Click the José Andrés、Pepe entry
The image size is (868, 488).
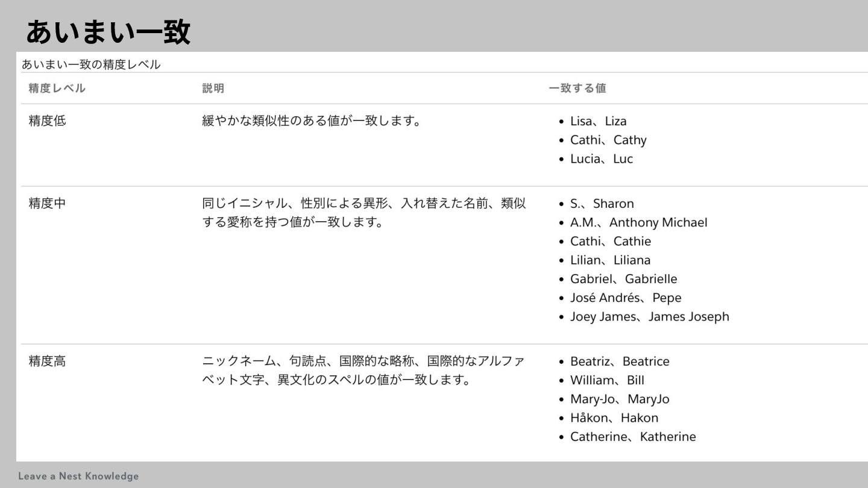(625, 298)
